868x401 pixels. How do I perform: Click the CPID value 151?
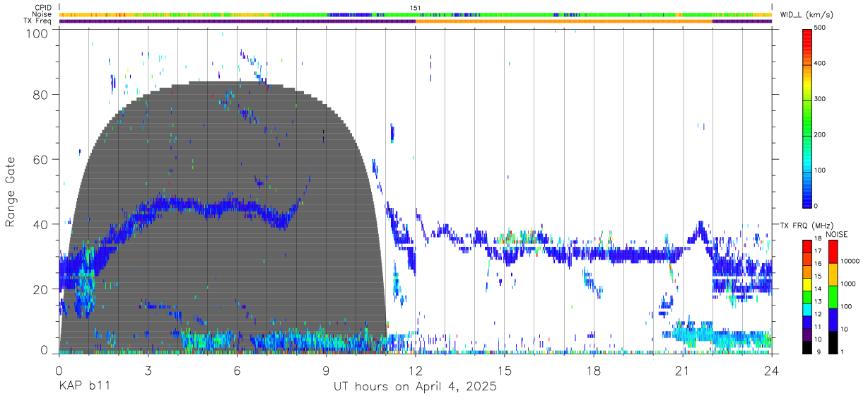point(416,8)
